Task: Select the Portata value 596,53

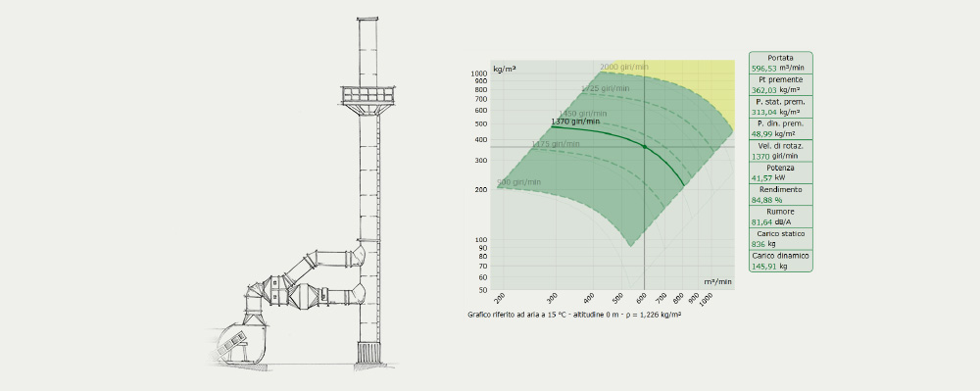Action: pyautogui.click(x=764, y=68)
